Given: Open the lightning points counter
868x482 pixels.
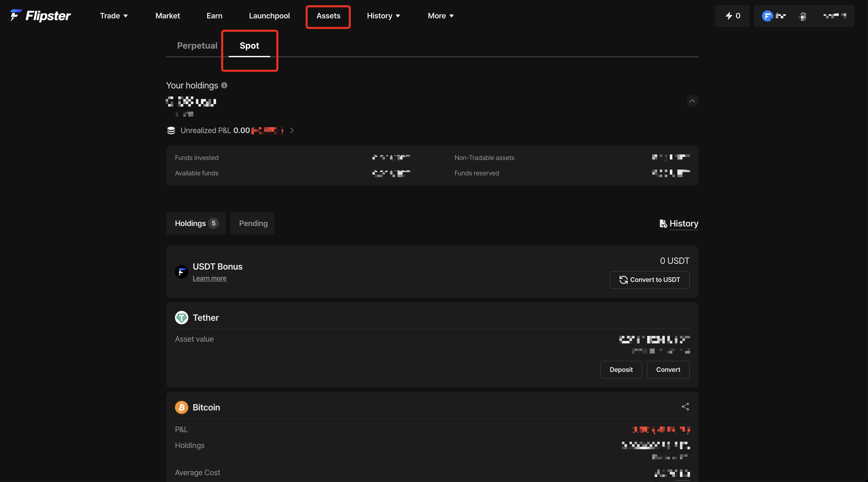Looking at the screenshot, I should 733,16.
